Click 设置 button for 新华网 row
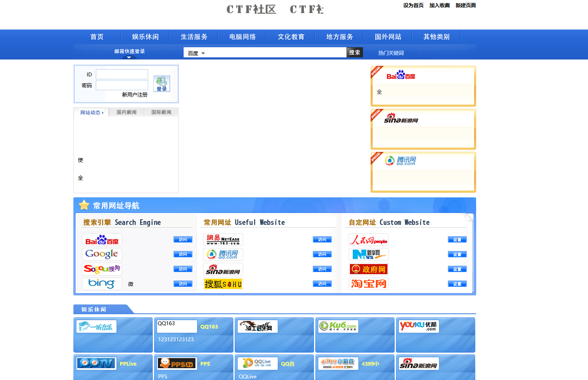Viewport: 588px width, 380px height. point(457,254)
